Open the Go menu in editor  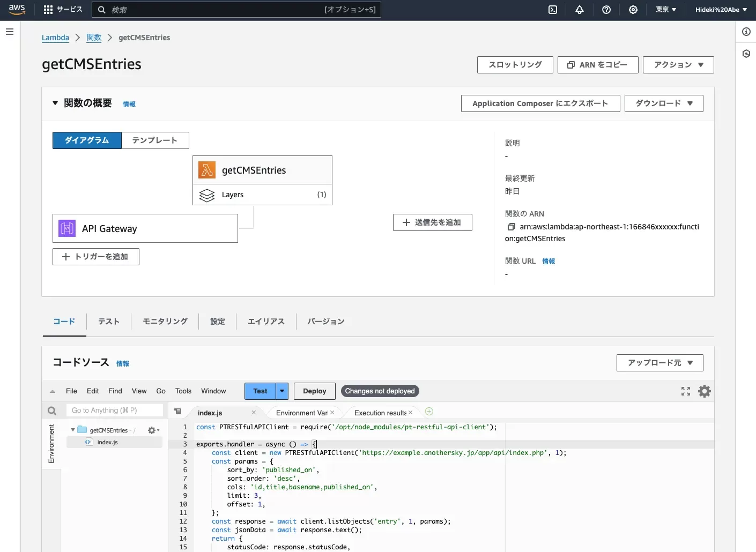161,391
